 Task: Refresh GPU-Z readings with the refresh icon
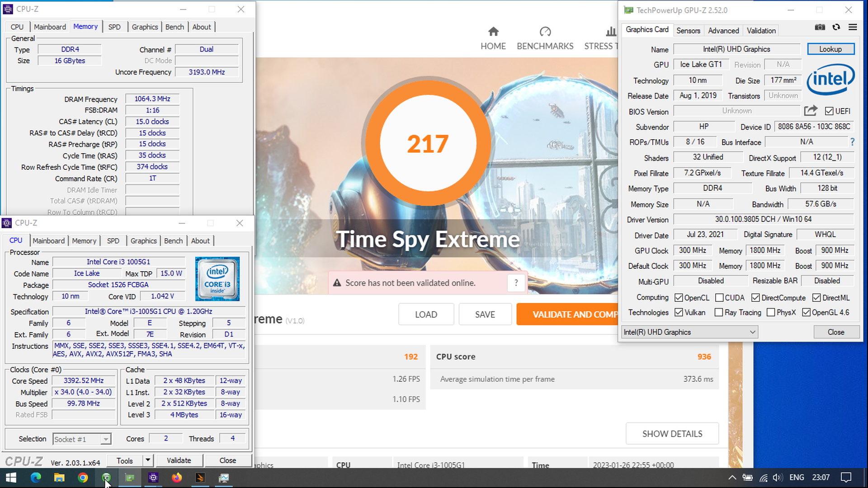click(836, 28)
